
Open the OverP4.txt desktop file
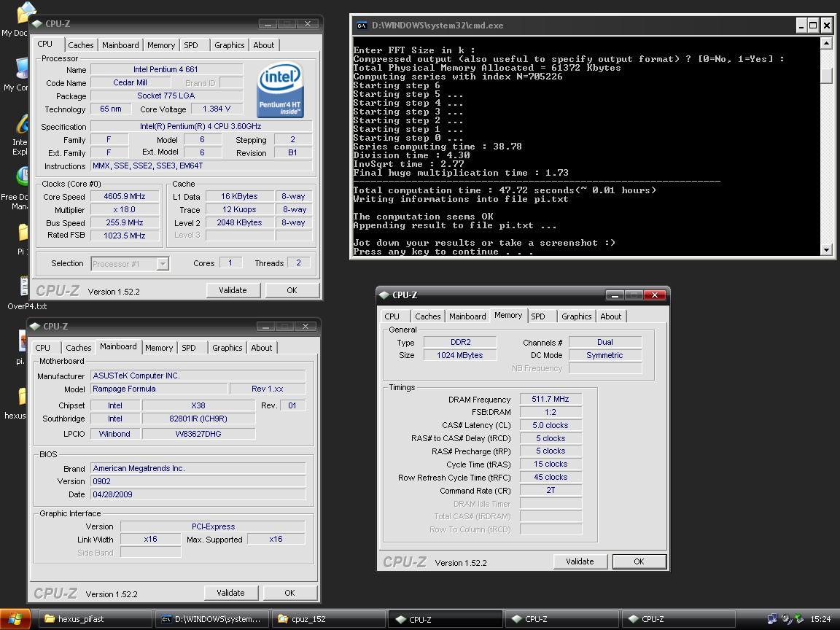tap(25, 292)
